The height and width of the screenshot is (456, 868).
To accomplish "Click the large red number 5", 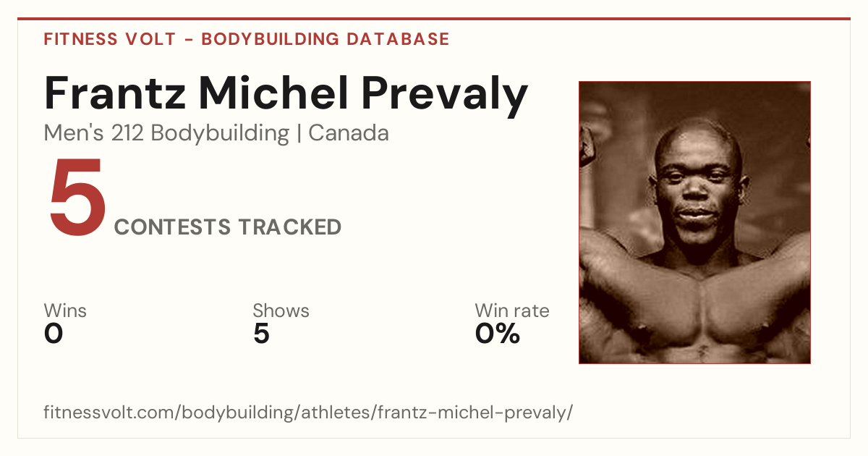I will point(77,198).
